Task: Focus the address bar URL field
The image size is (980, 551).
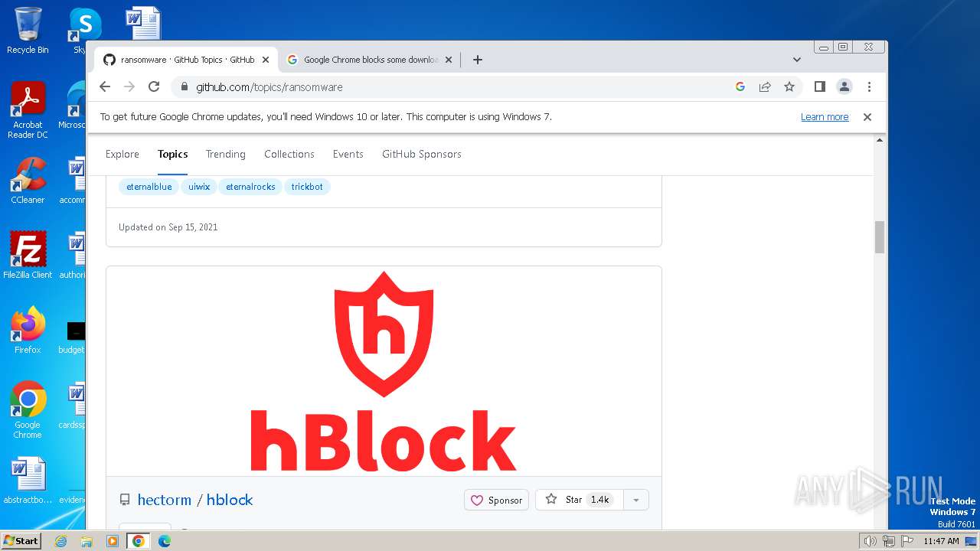Action: (x=459, y=87)
